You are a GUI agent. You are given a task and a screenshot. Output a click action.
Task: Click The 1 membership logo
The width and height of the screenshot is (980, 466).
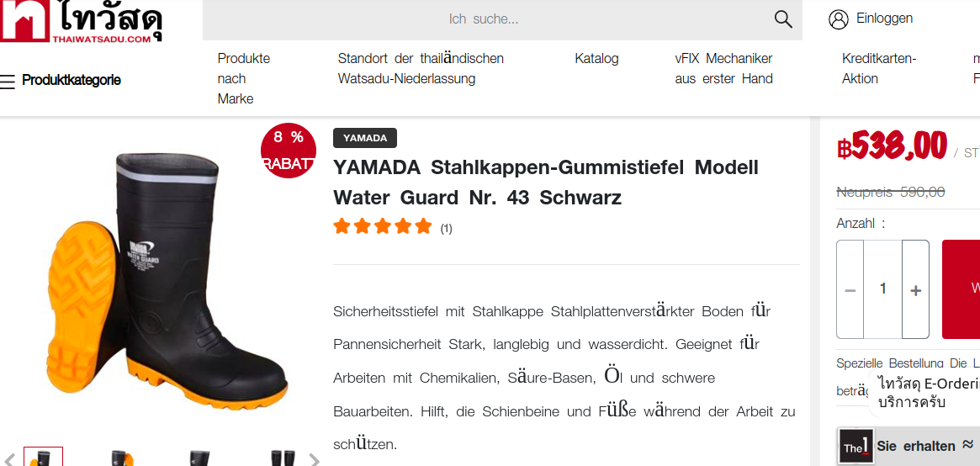tap(853, 447)
